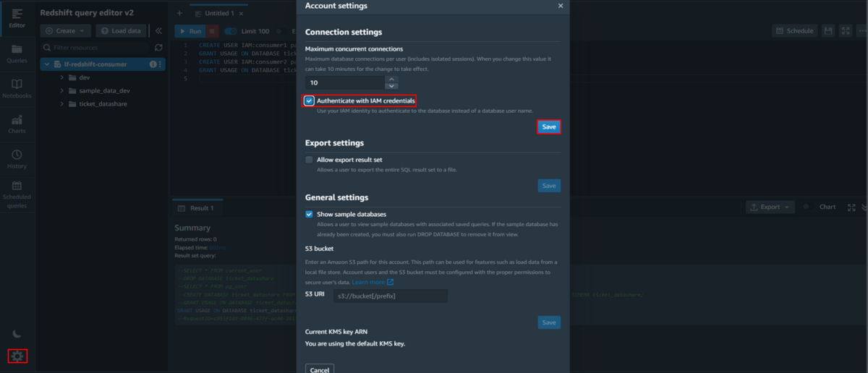The image size is (868, 373).
Task: Open Scheduled queries in the sidebar
Action: click(x=17, y=195)
